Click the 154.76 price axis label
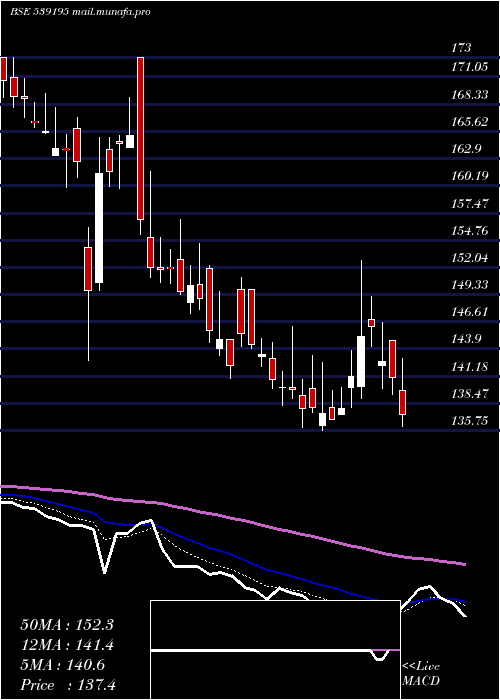The height and width of the screenshot is (700, 500). (x=469, y=231)
